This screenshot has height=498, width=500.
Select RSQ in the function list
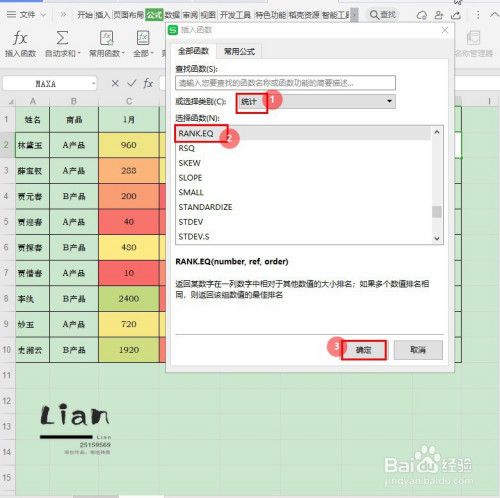point(303,148)
